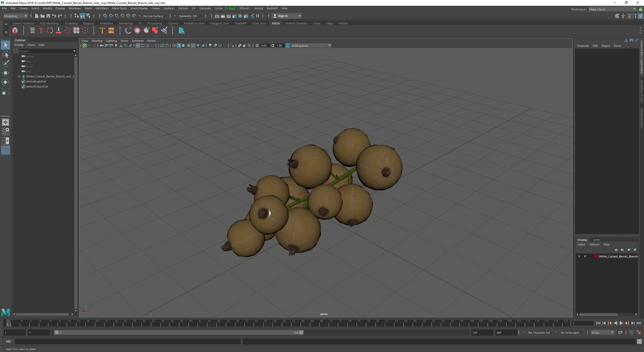Open the 24 fps frame rate dropdown

[602, 332]
